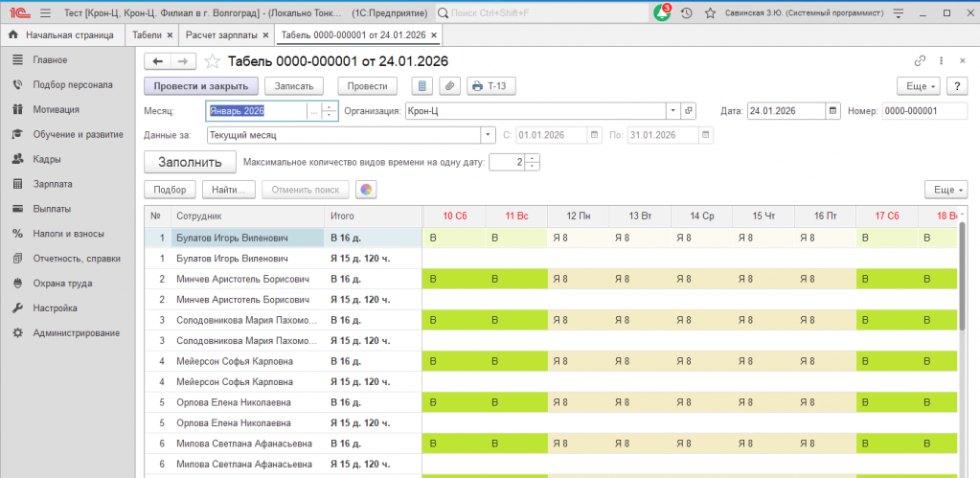Print the Т-13 form
Viewport: 980px width, 478px height.
tap(491, 85)
